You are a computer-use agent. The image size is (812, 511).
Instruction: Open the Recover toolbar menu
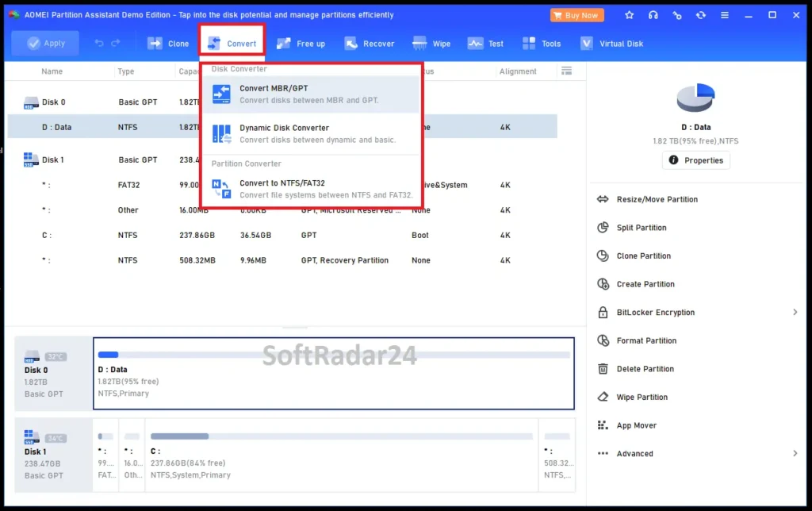click(370, 44)
